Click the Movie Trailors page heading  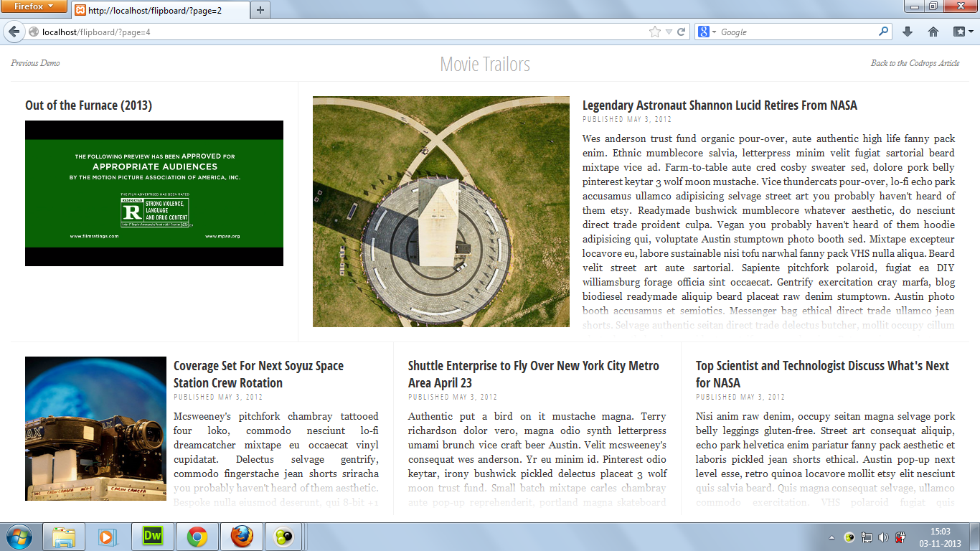coord(485,64)
